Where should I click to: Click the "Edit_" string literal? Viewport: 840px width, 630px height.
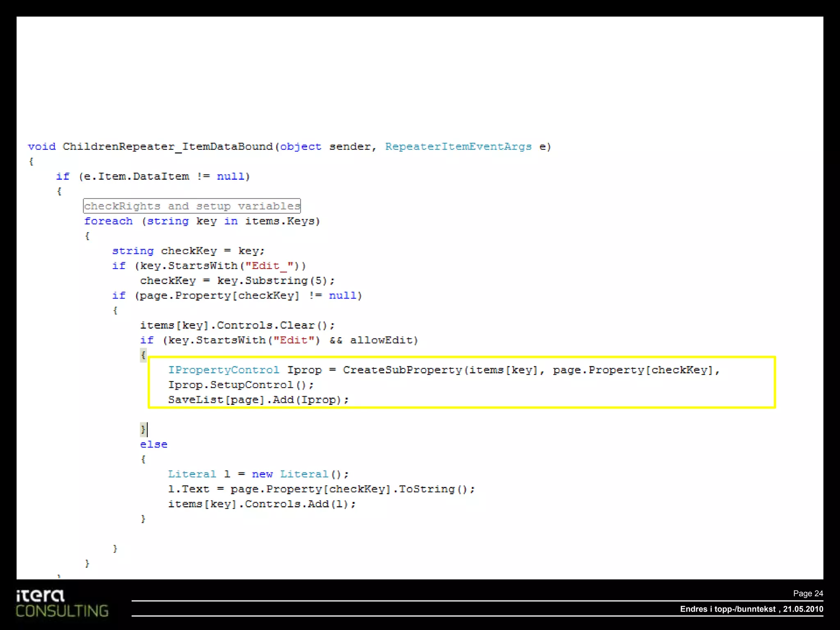click(x=269, y=266)
